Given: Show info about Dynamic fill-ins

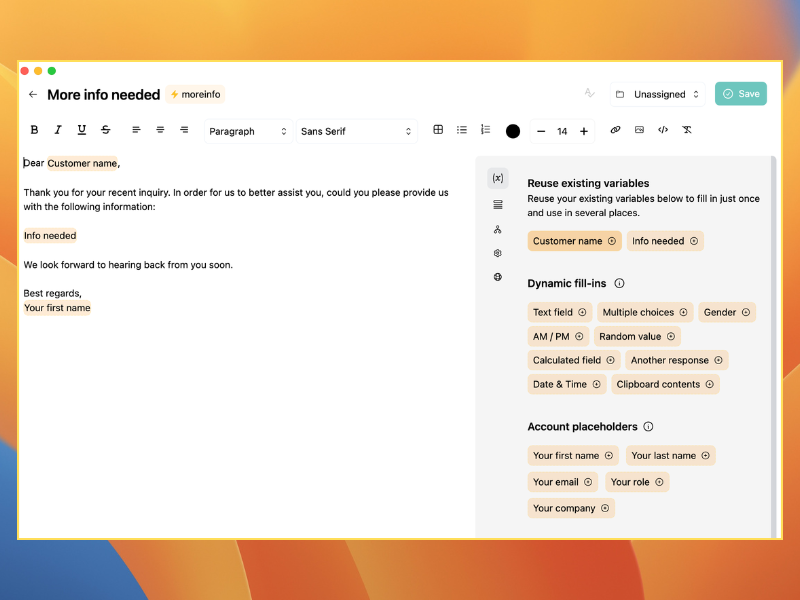Looking at the screenshot, I should 619,283.
